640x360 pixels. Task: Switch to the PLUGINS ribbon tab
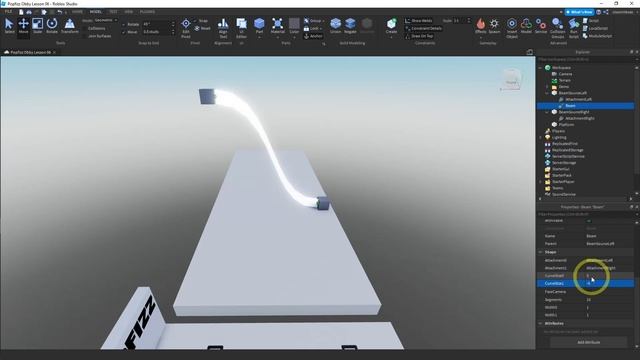click(147, 12)
